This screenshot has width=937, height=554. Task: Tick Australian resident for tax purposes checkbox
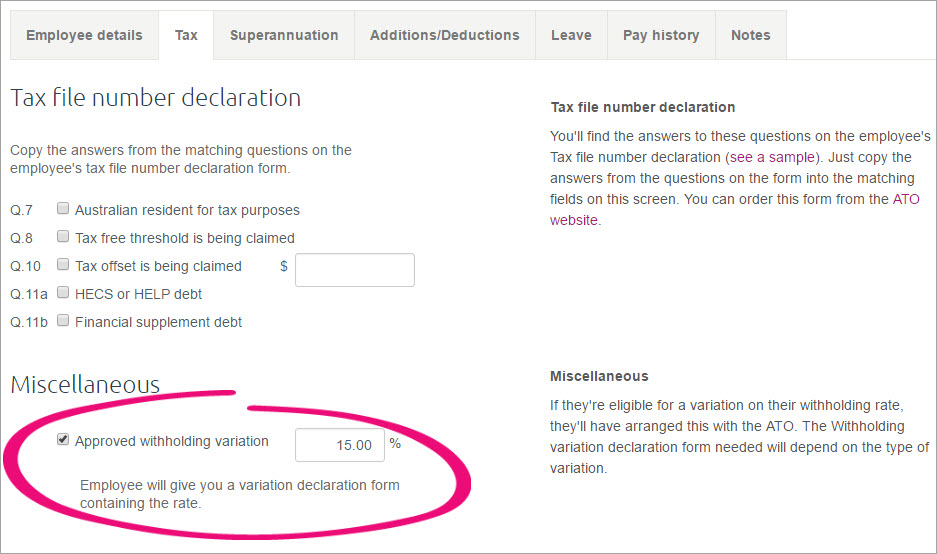[x=63, y=210]
